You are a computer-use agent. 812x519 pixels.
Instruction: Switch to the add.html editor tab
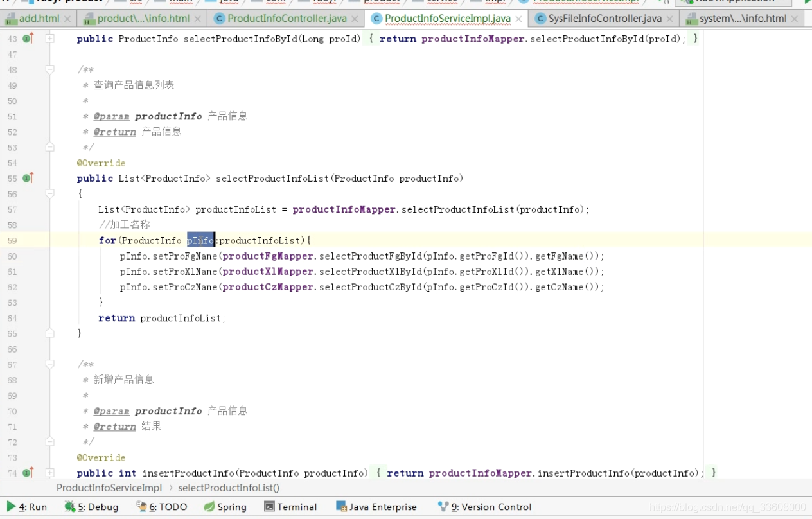click(x=39, y=19)
